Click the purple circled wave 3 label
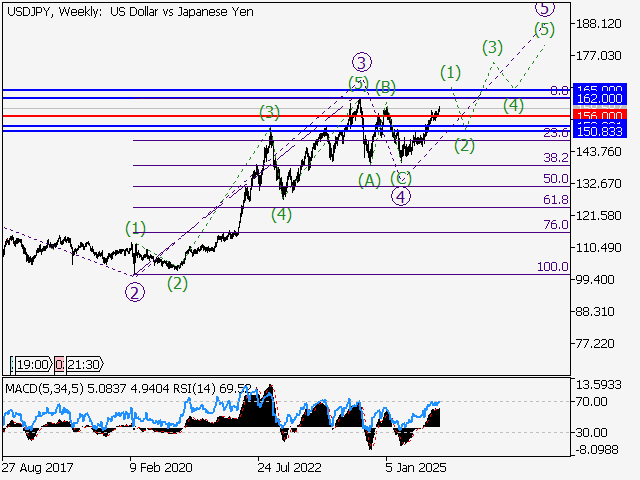 point(362,62)
